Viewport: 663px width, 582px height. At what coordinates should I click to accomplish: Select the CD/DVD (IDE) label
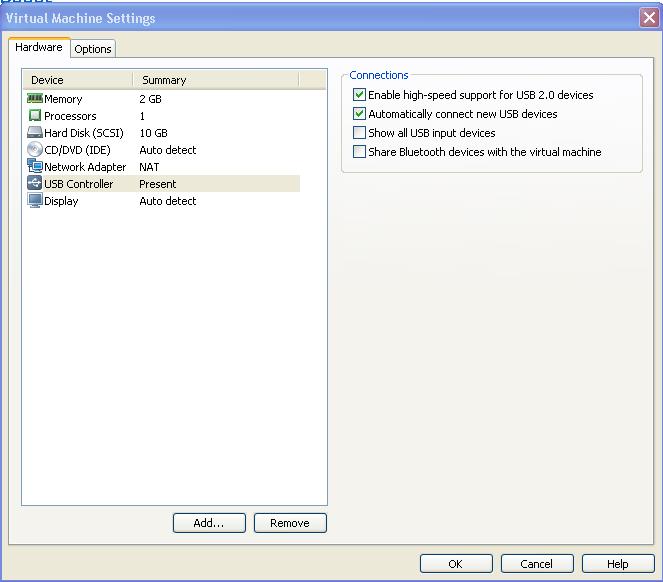(x=77, y=150)
